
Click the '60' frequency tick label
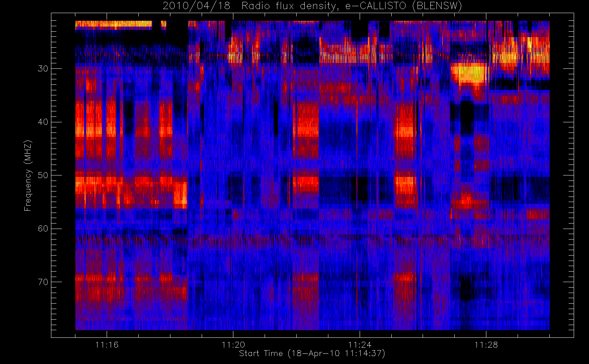point(43,229)
